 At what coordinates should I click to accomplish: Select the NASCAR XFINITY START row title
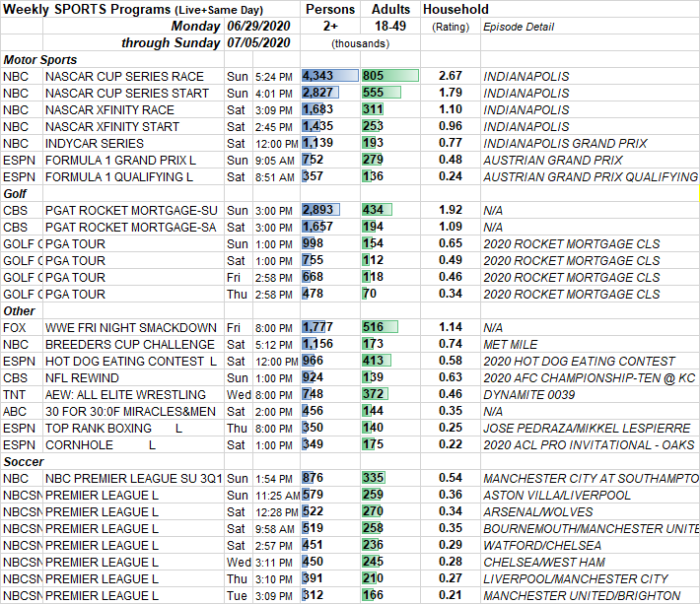coord(112,127)
